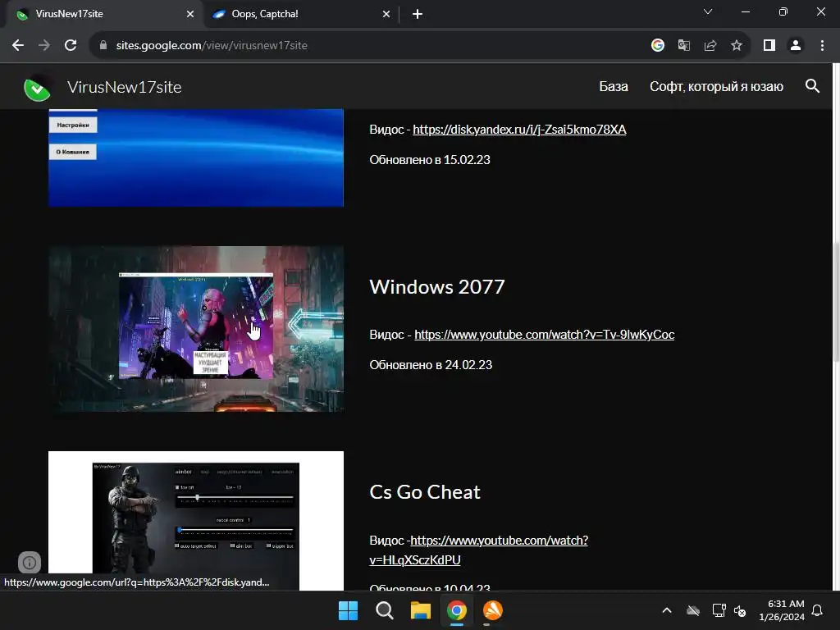Screen dimensions: 840x630
Task: Click the blue desktop screenshot thumbnail
Action: click(196, 157)
